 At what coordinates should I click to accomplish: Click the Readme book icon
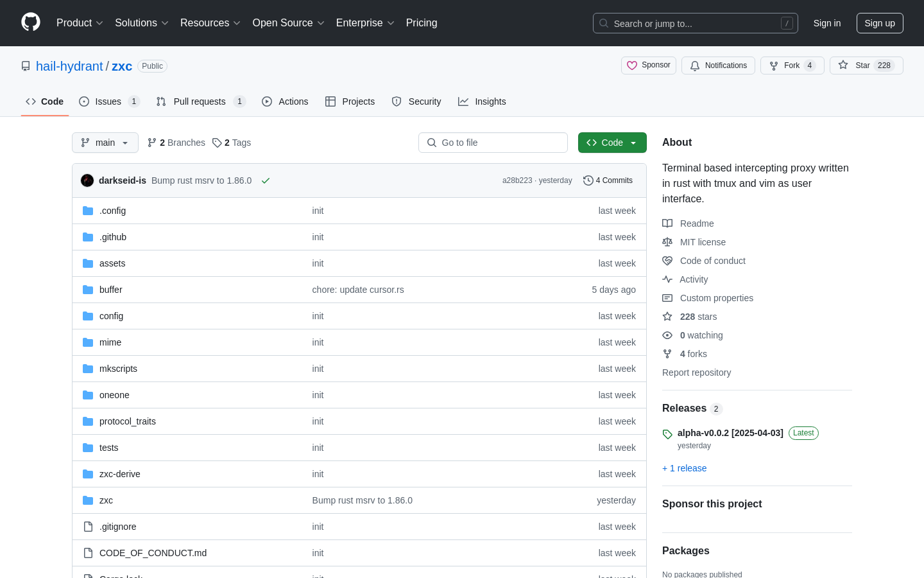[x=667, y=223]
